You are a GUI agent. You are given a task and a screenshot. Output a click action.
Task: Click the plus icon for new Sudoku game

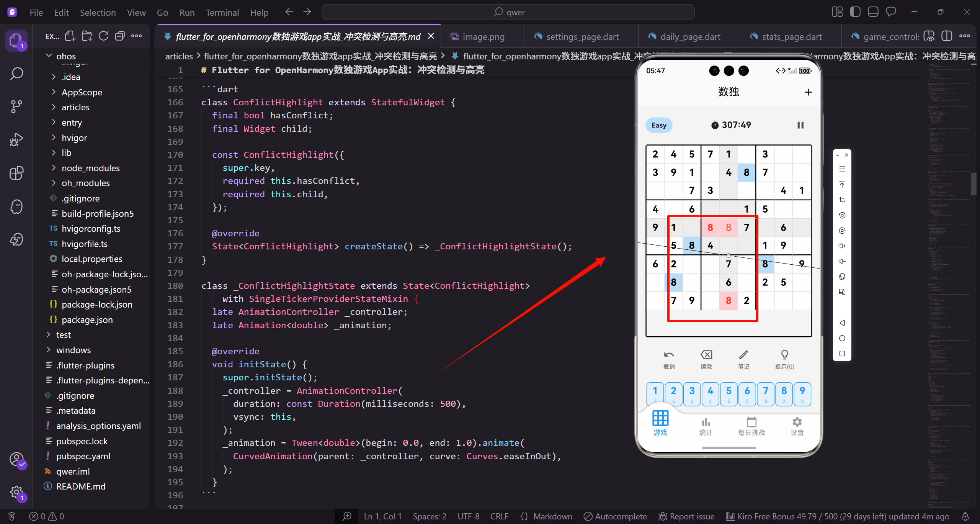[808, 92]
